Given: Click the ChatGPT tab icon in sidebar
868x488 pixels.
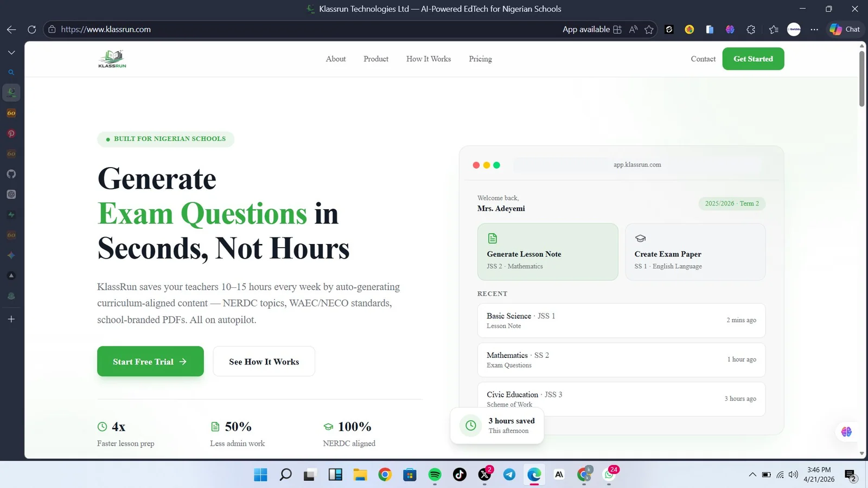Looking at the screenshot, I should pyautogui.click(x=11, y=194).
